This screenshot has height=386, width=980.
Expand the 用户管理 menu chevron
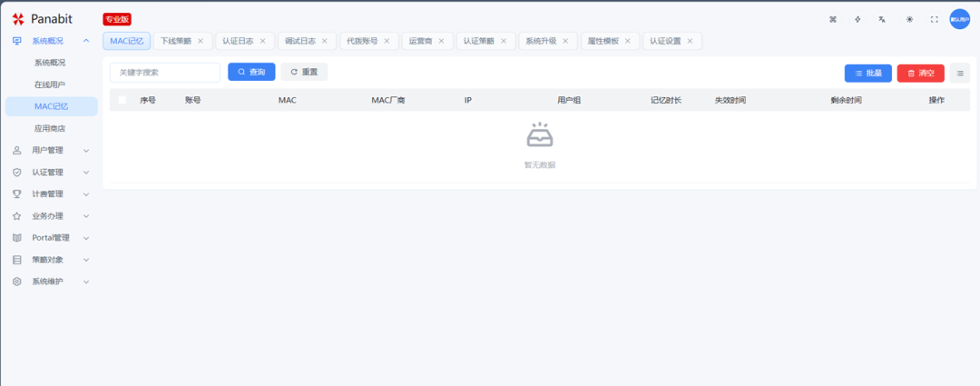point(86,150)
